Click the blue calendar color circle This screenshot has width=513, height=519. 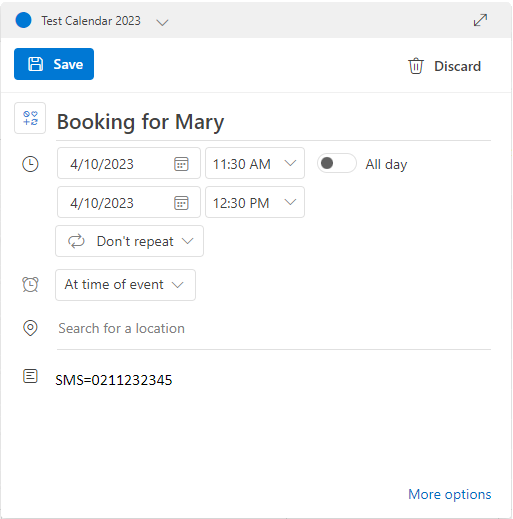point(23,20)
